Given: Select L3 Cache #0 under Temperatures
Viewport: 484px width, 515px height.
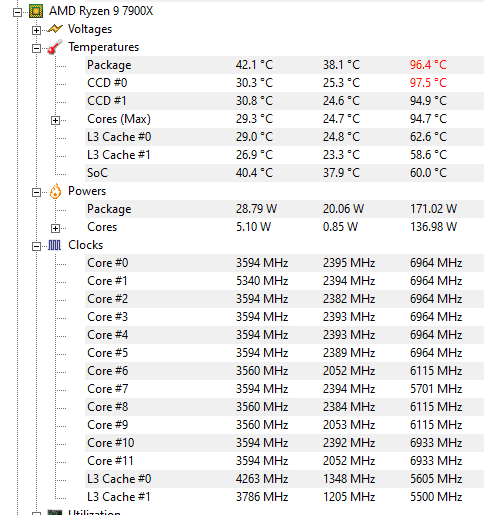Looking at the screenshot, I should (x=119, y=137).
